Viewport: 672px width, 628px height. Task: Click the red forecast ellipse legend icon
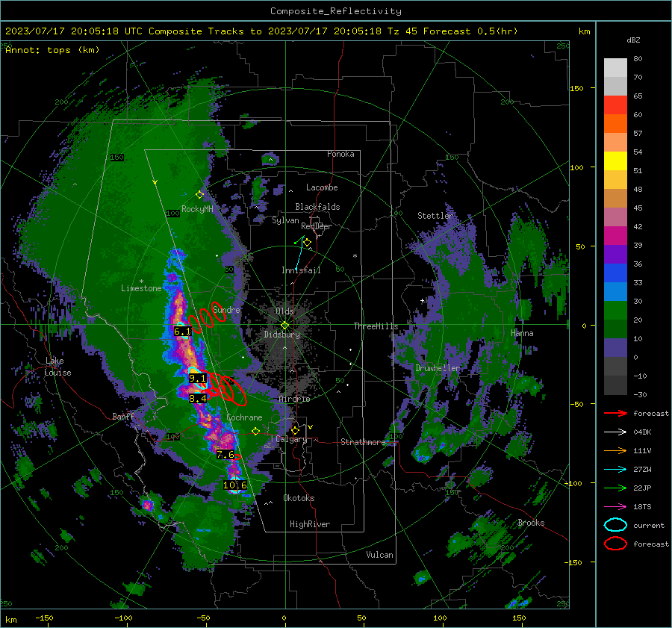[x=615, y=544]
